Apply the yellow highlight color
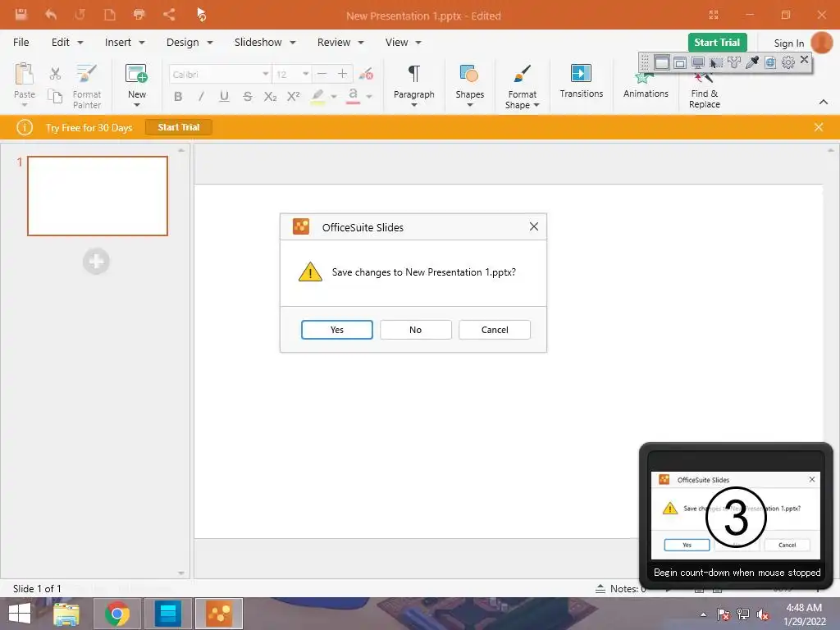840x630 pixels. tap(317, 97)
